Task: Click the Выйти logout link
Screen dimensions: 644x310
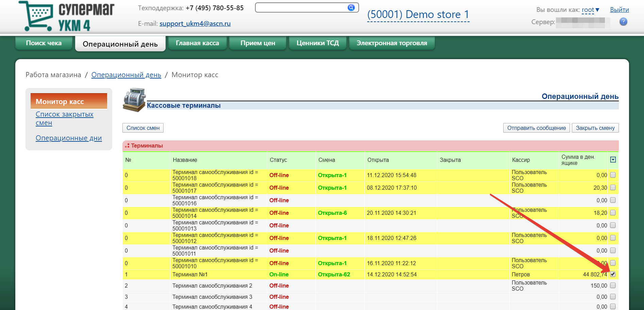Action: (x=620, y=10)
